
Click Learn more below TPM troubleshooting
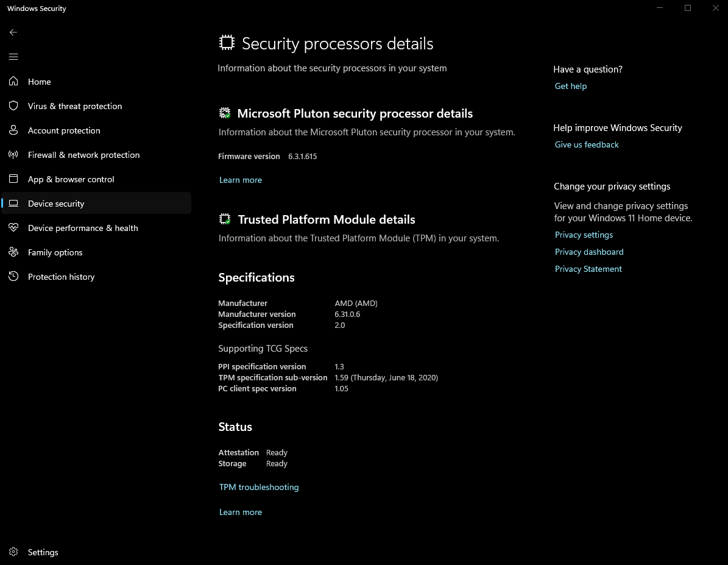pyautogui.click(x=241, y=512)
